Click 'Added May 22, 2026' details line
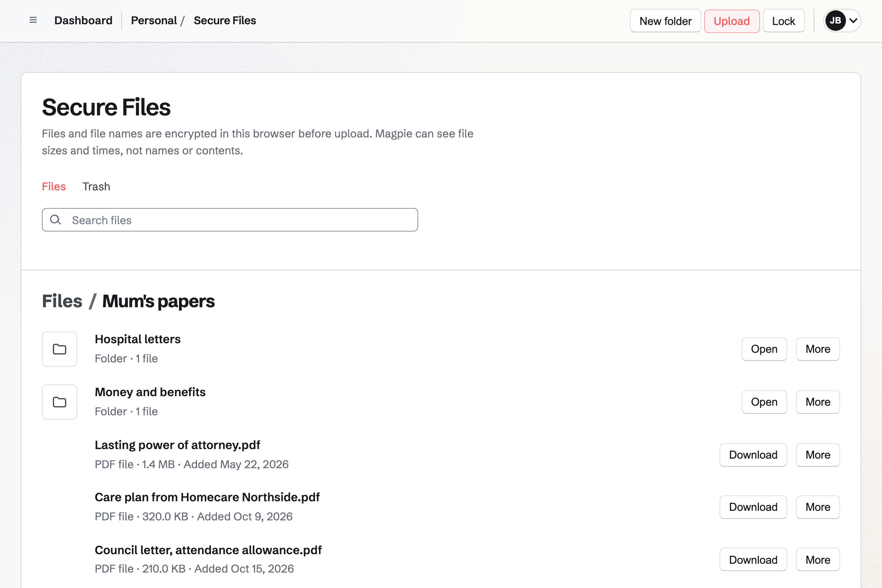Image resolution: width=882 pixels, height=588 pixels. 191,464
